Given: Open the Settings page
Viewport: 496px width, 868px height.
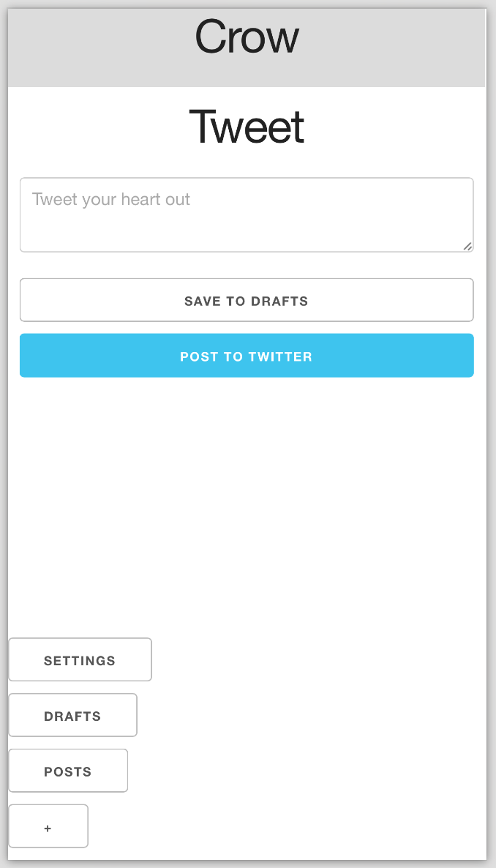Looking at the screenshot, I should click(80, 659).
